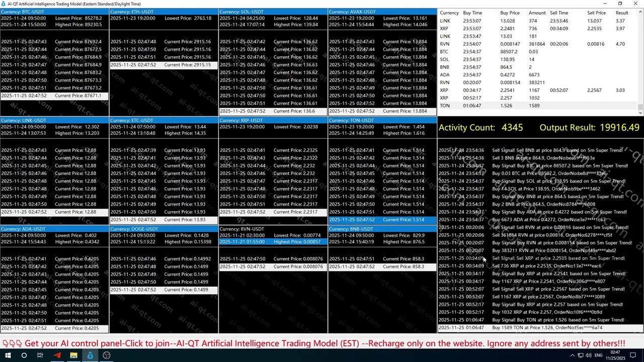Select the AI-QT money bag taskbar icon
The height and width of the screenshot is (362, 644).
[90, 355]
